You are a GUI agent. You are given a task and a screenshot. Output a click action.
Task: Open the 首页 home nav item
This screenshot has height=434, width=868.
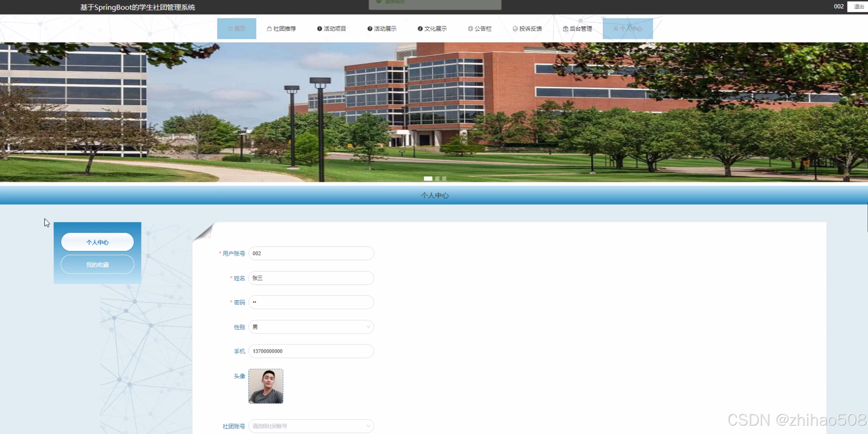(237, 28)
